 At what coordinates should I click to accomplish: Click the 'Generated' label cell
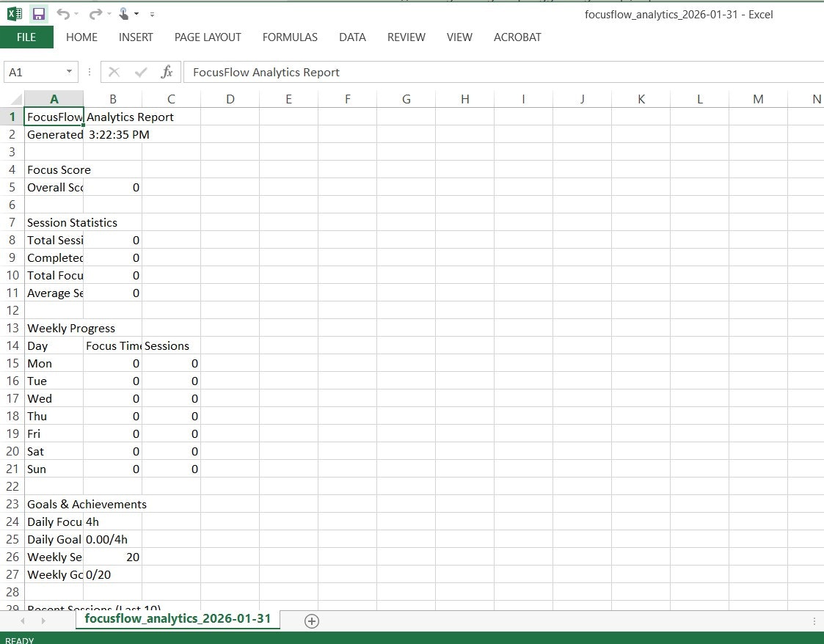(54, 134)
